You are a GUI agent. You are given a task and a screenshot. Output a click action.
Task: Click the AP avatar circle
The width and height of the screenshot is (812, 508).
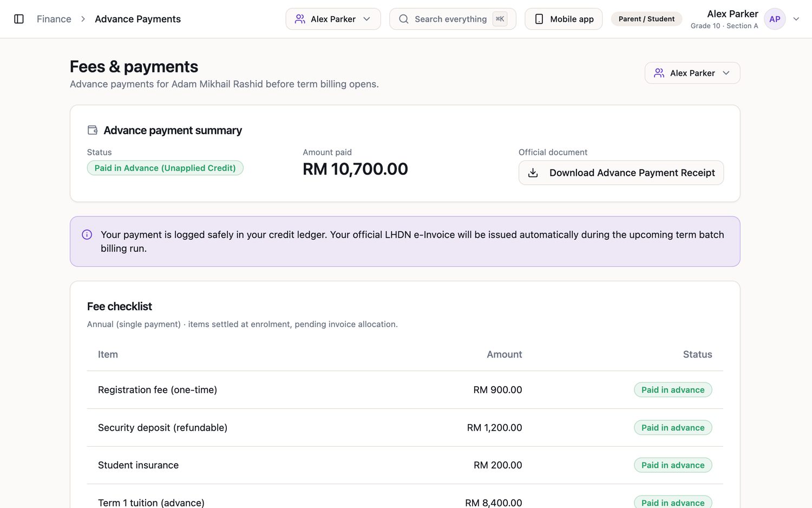(775, 19)
